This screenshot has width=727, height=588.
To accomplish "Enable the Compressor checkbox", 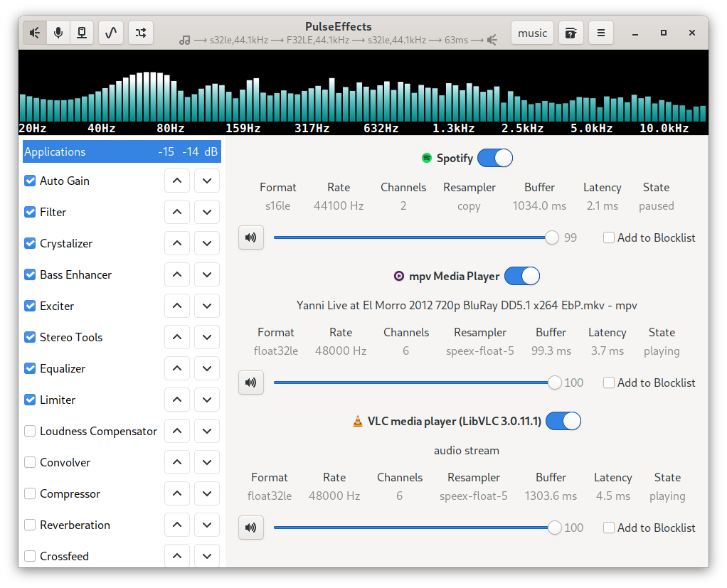I will [x=30, y=493].
